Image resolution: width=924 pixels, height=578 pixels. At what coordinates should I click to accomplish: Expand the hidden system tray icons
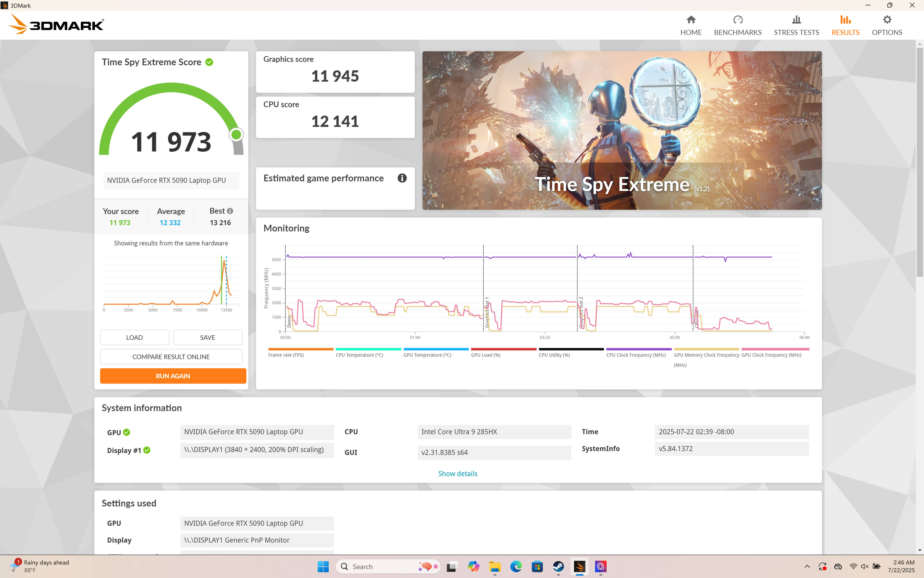[x=807, y=566]
